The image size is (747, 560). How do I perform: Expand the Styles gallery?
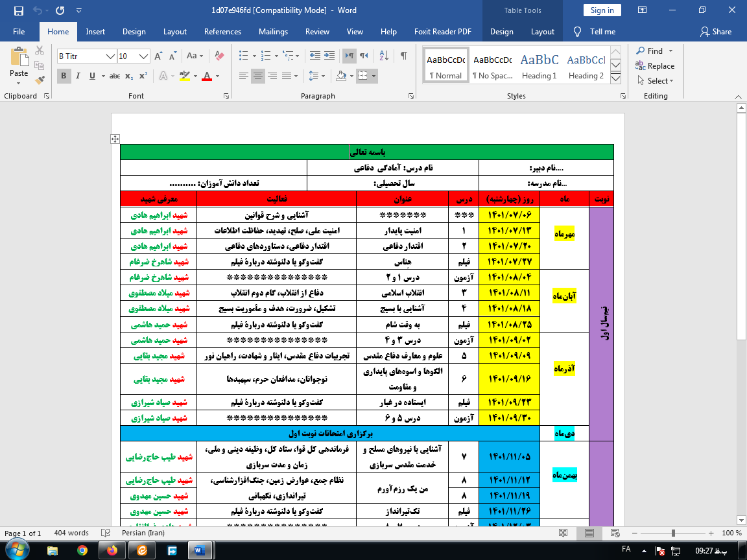[615, 79]
